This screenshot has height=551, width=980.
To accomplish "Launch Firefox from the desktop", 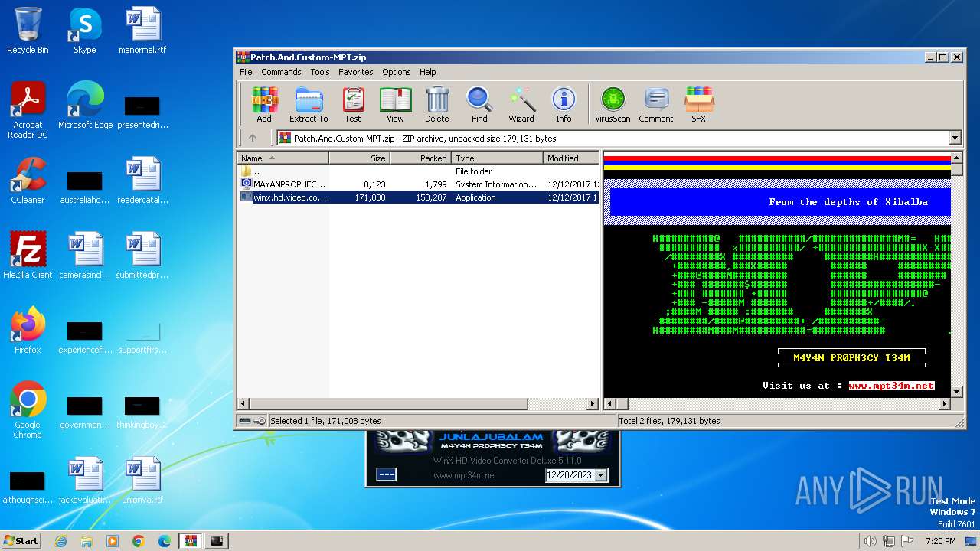I will (x=28, y=331).
